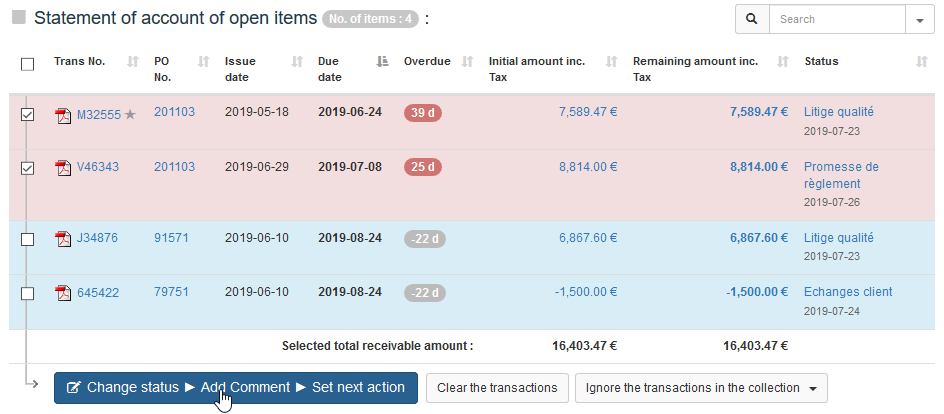This screenshot has width=944, height=414.
Task: Click Change status, Add Comment, Set next action
Action: tap(235, 388)
